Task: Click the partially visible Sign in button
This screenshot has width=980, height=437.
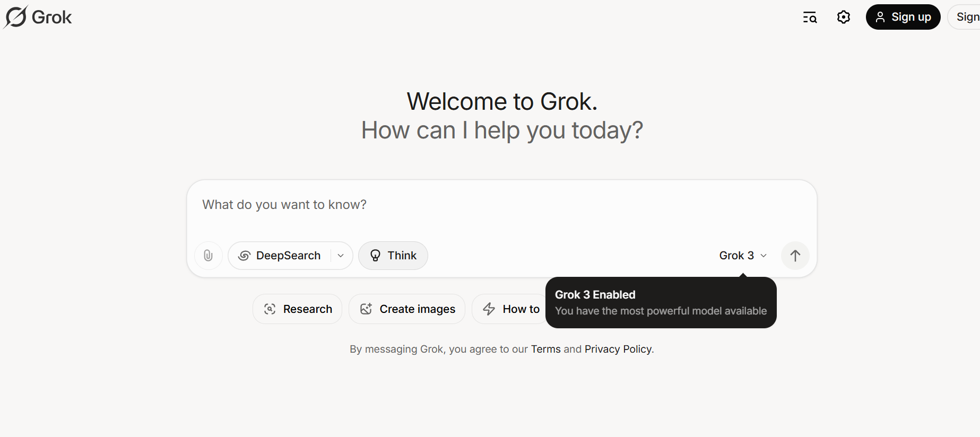Action: tap(966, 17)
